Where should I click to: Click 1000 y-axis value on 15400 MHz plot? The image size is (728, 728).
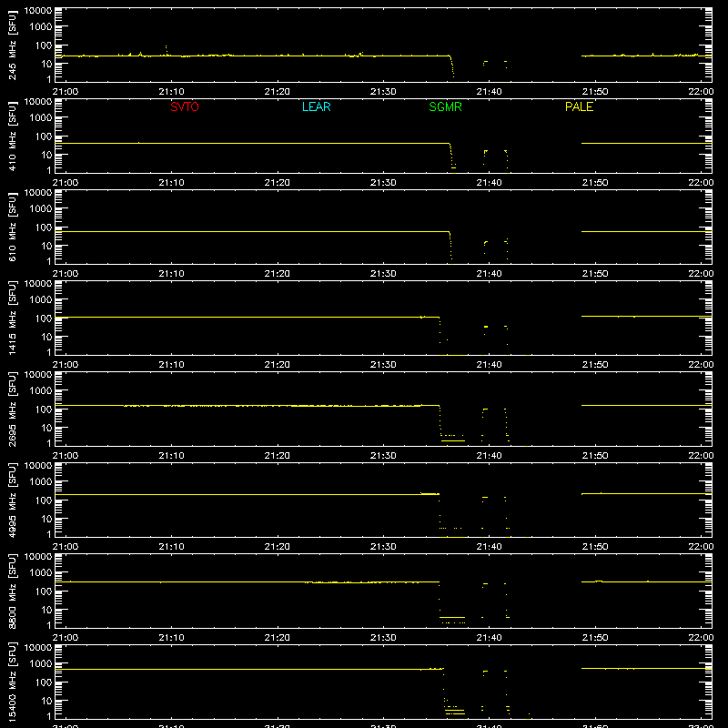(41, 664)
